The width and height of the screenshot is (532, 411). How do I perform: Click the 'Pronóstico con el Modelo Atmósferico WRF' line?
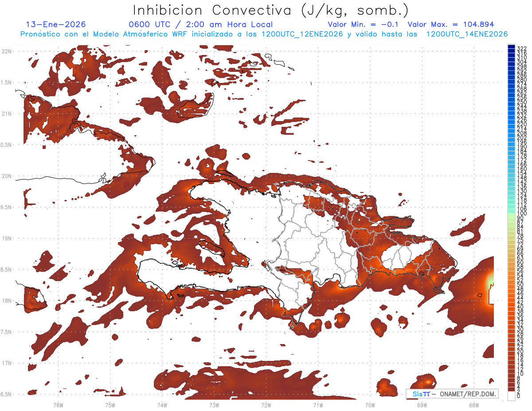click(x=264, y=34)
